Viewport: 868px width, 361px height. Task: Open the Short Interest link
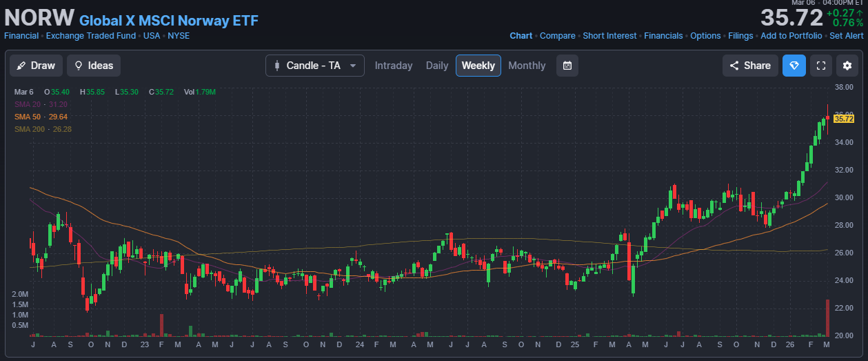[610, 36]
